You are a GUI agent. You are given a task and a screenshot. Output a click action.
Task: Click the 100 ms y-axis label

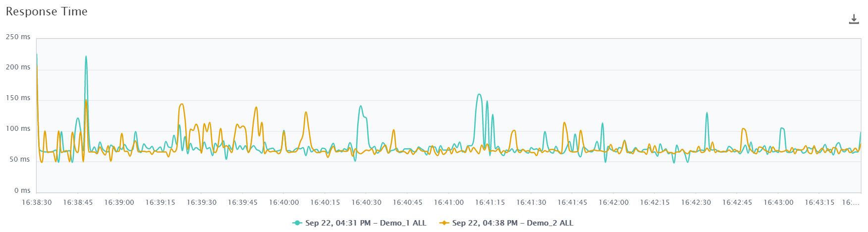coord(18,129)
